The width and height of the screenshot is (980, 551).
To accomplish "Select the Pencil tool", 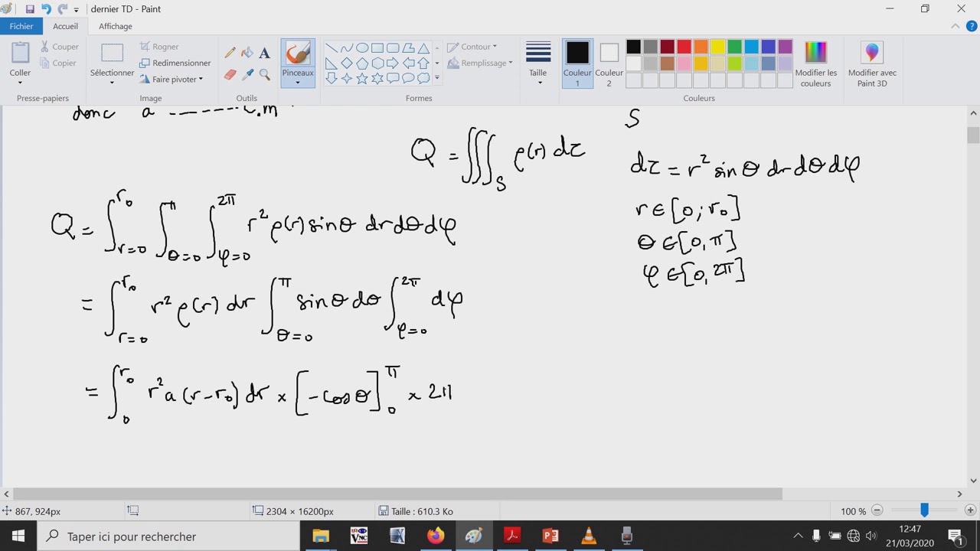I will (230, 53).
